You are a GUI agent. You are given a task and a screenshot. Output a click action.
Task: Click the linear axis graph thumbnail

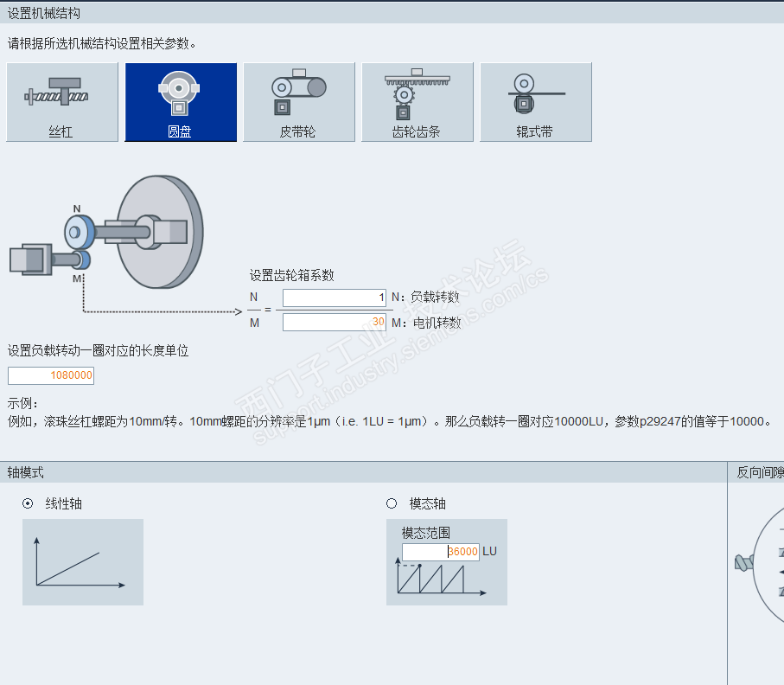point(83,562)
